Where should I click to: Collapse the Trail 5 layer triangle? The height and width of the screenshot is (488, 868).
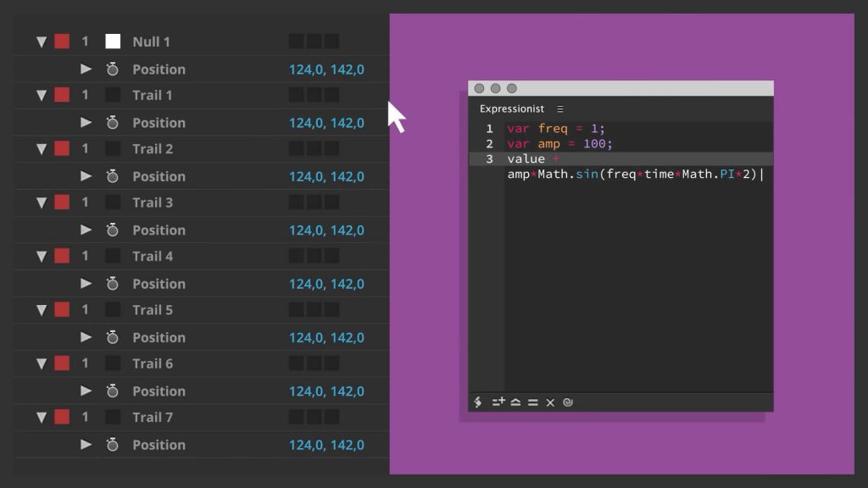tap(41, 310)
